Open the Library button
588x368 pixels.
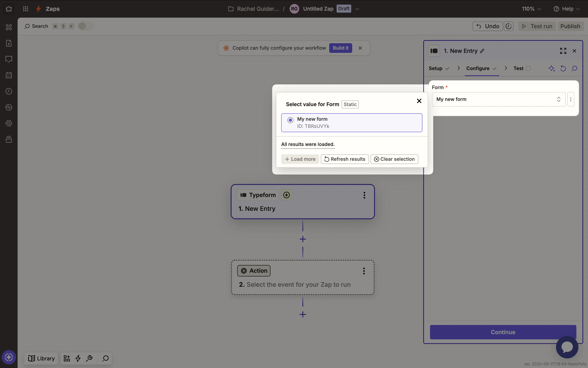(x=41, y=359)
